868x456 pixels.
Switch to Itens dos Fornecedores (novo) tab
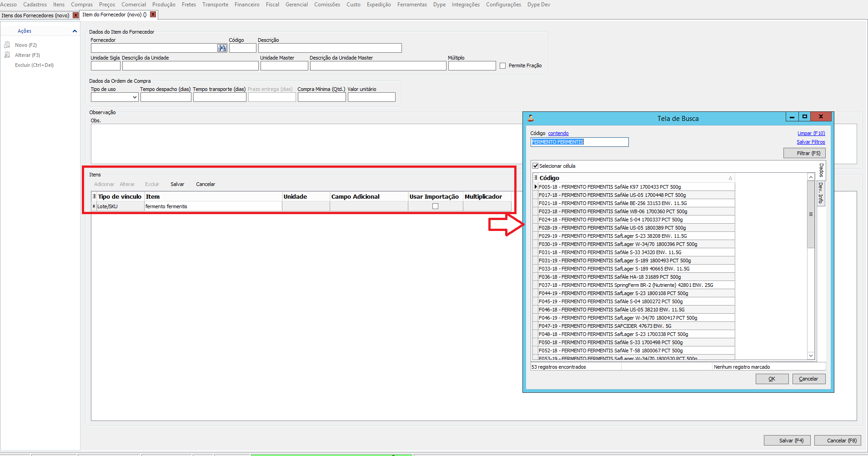(35, 15)
